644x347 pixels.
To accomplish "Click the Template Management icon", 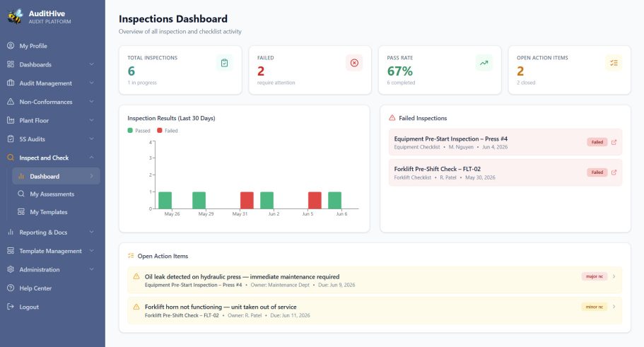I will (x=11, y=250).
